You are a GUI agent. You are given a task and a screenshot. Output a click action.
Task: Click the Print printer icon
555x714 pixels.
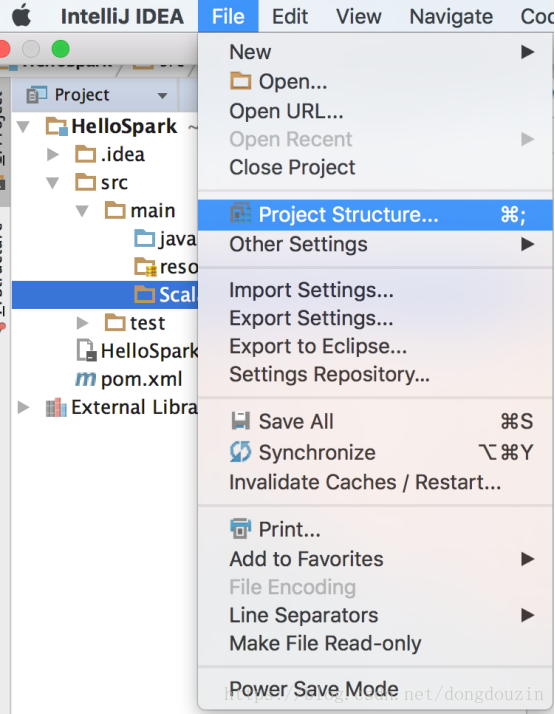point(240,529)
